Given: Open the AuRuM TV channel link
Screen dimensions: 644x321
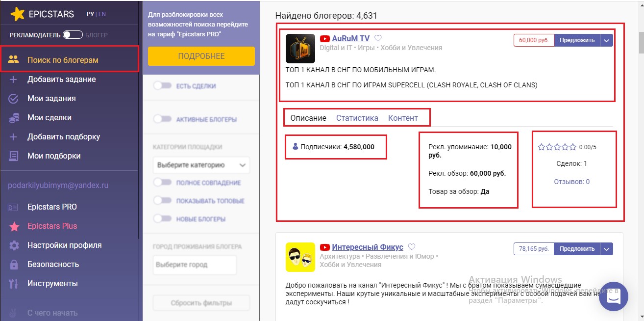Looking at the screenshot, I should coord(351,38).
